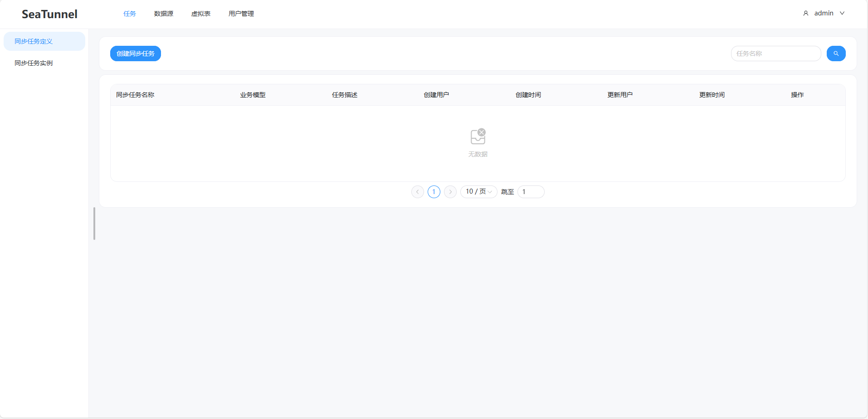
Task: Click the 创建时间 column header
Action: point(528,95)
